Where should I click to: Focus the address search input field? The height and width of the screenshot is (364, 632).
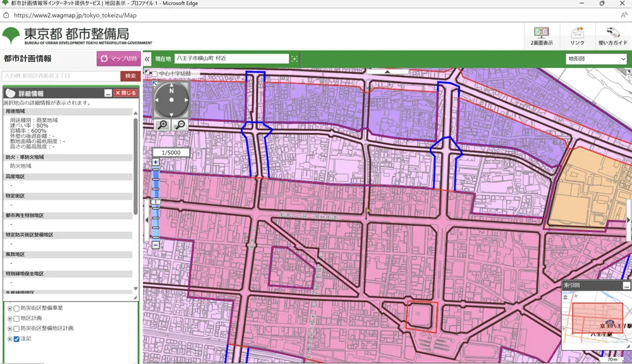tap(61, 76)
